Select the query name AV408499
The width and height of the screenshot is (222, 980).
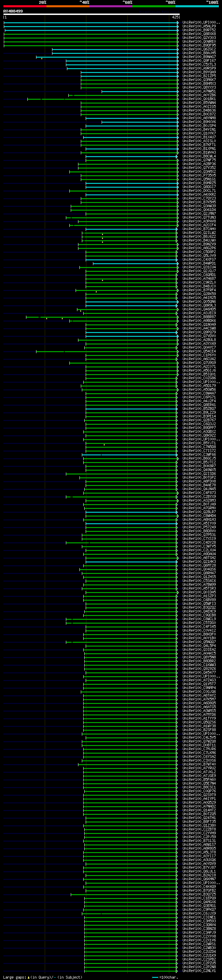(13, 11)
